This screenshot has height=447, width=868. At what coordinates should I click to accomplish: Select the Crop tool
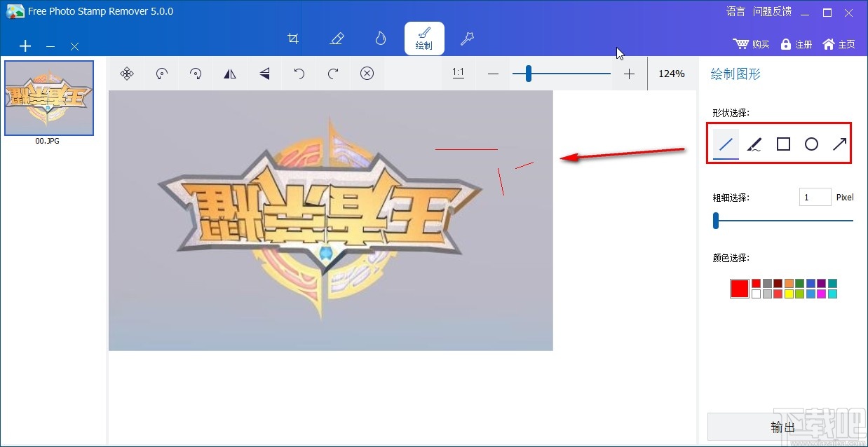tap(293, 39)
